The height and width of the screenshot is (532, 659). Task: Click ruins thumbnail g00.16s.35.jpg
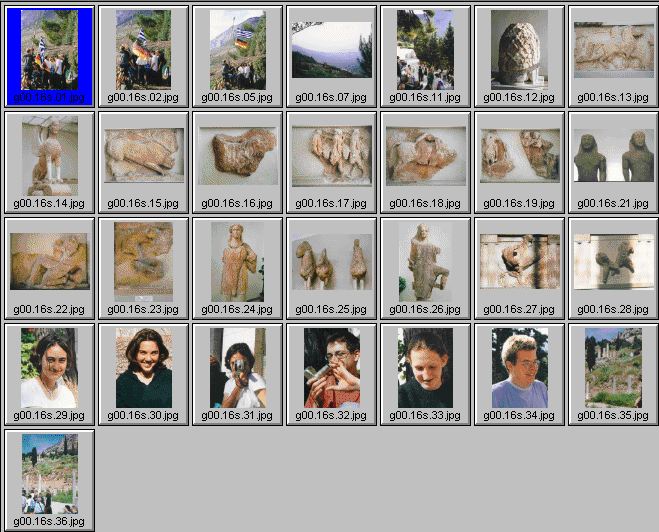613,369
